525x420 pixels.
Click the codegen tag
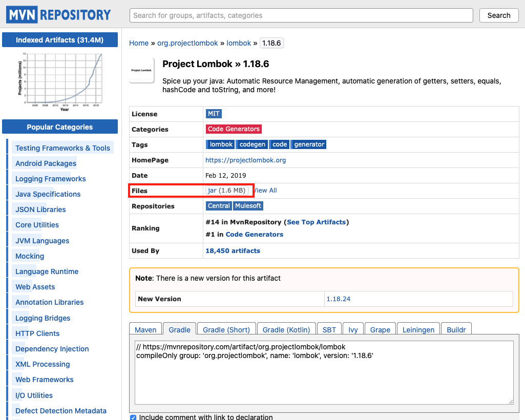(252, 144)
